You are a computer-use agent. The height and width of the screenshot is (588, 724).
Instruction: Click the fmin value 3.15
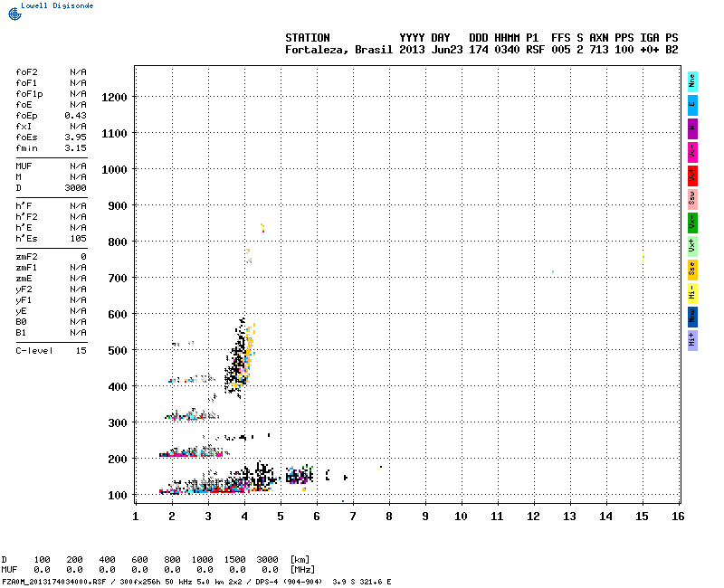pyautogui.click(x=76, y=148)
